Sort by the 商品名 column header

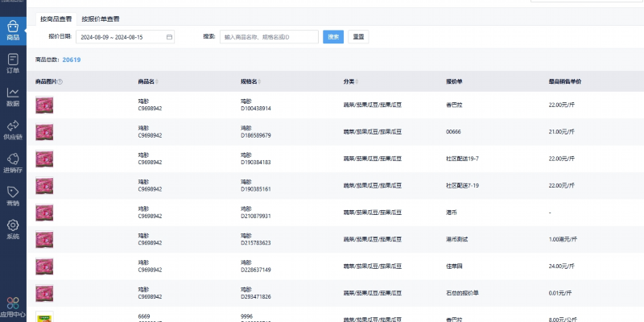pos(147,82)
